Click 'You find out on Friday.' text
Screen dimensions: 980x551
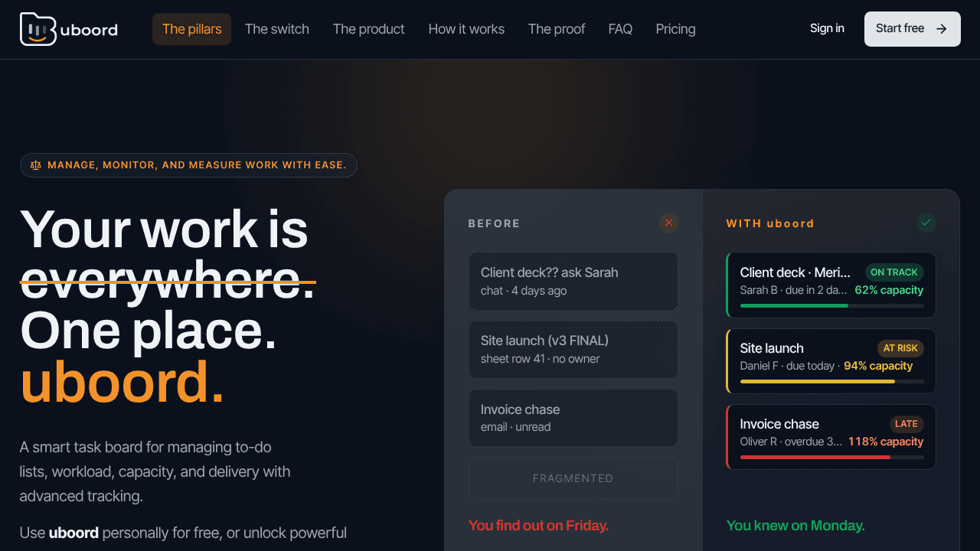tap(538, 526)
